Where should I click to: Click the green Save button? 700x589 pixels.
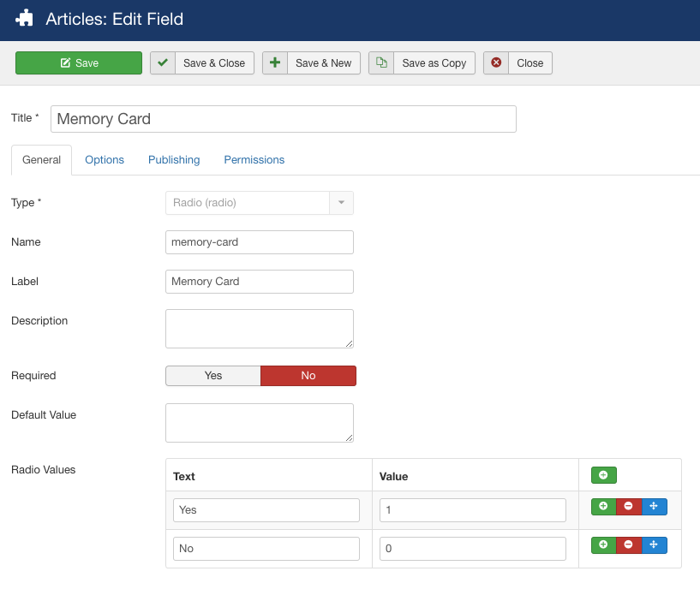tap(79, 62)
